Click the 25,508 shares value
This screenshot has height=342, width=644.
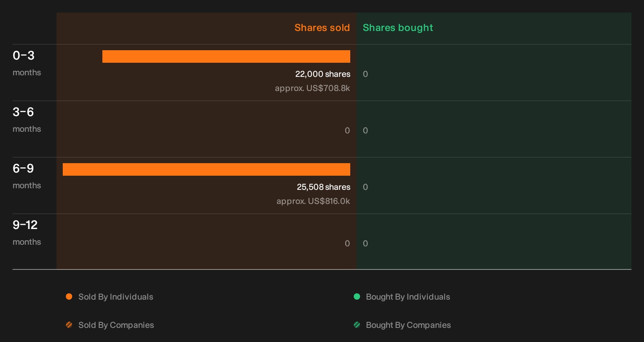(324, 187)
